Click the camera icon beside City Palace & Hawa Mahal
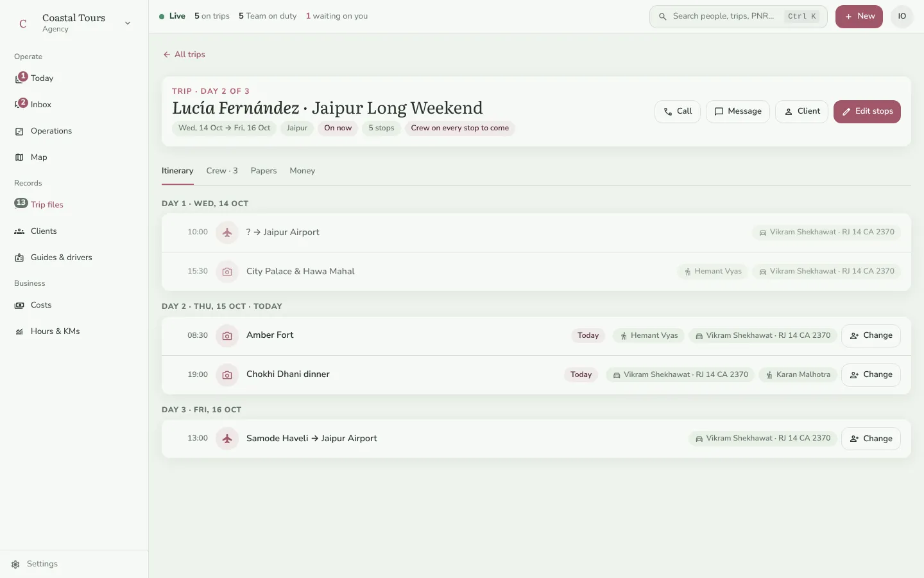Screen dimensions: 924x578 coord(227,272)
